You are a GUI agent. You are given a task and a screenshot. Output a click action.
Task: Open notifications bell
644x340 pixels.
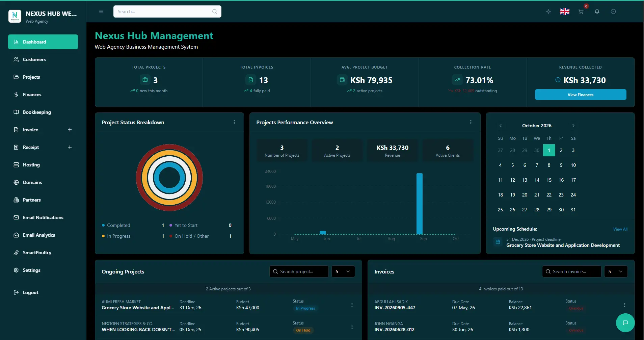coord(597,11)
